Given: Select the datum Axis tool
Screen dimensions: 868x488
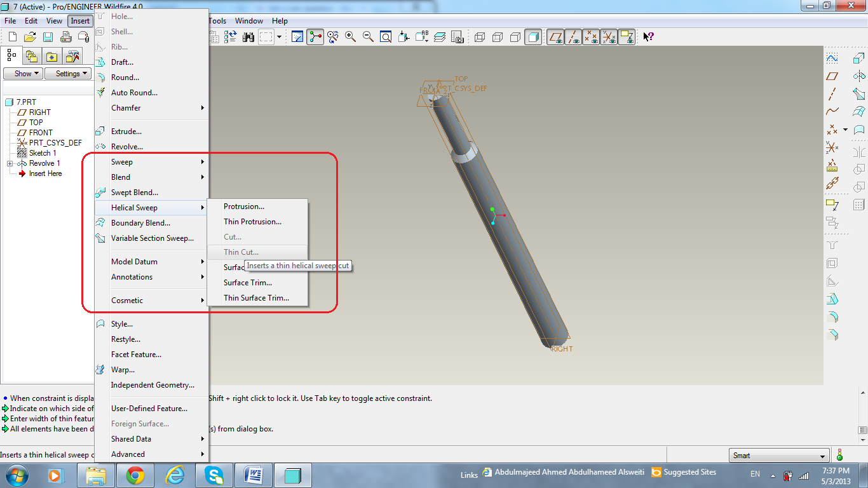Looking at the screenshot, I should click(832, 93).
